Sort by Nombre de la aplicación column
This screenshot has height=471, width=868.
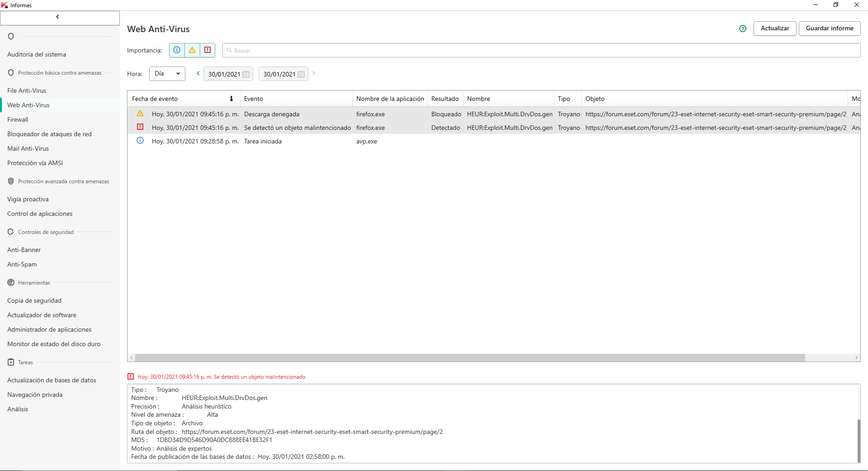click(390, 99)
